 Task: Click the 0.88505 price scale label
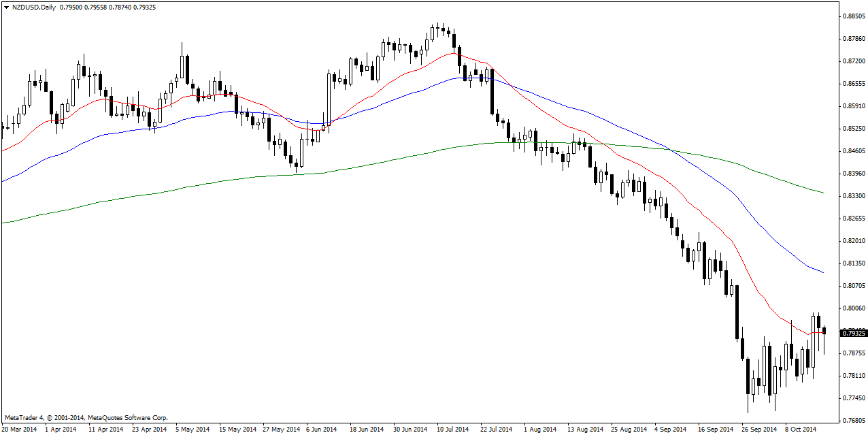[853, 16]
